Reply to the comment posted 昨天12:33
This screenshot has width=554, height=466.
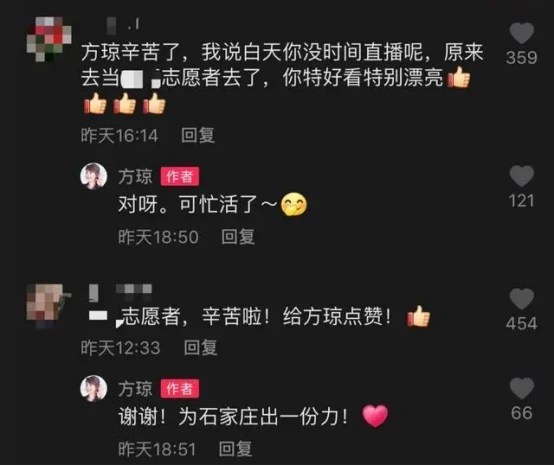click(200, 348)
